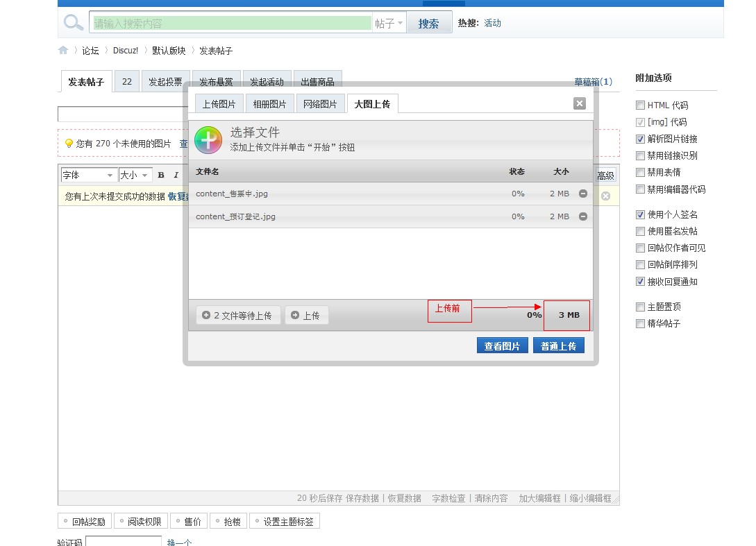Click the magnifier search icon
Viewport: 756px width, 546px height.
[x=74, y=22]
